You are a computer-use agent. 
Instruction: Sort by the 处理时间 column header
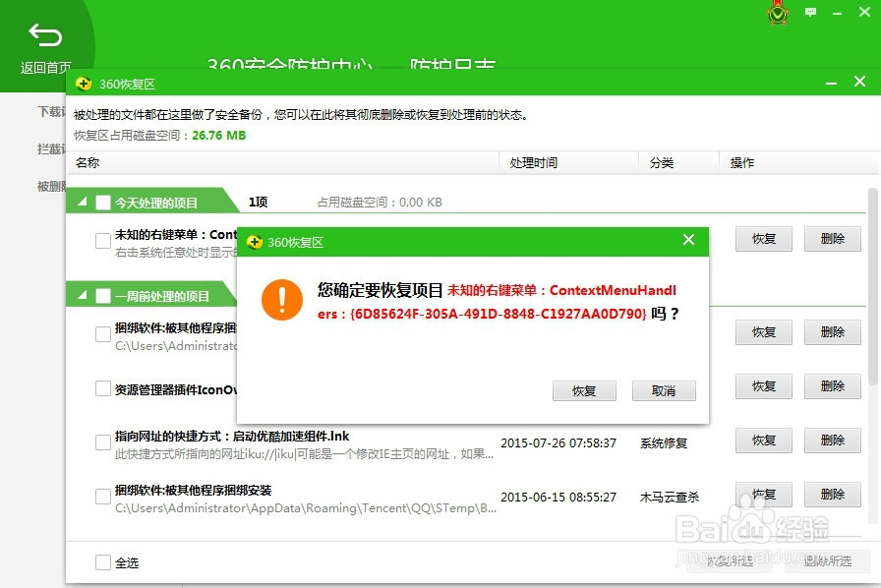[x=568, y=163]
